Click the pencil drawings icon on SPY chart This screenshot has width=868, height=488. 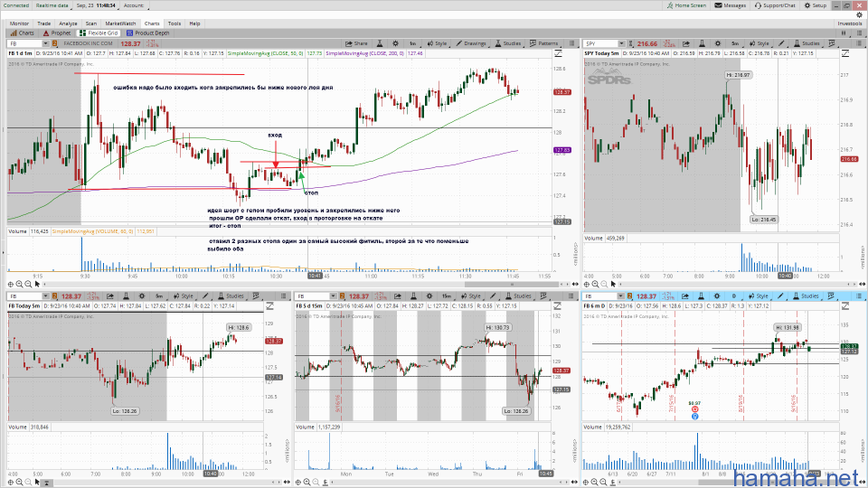781,43
